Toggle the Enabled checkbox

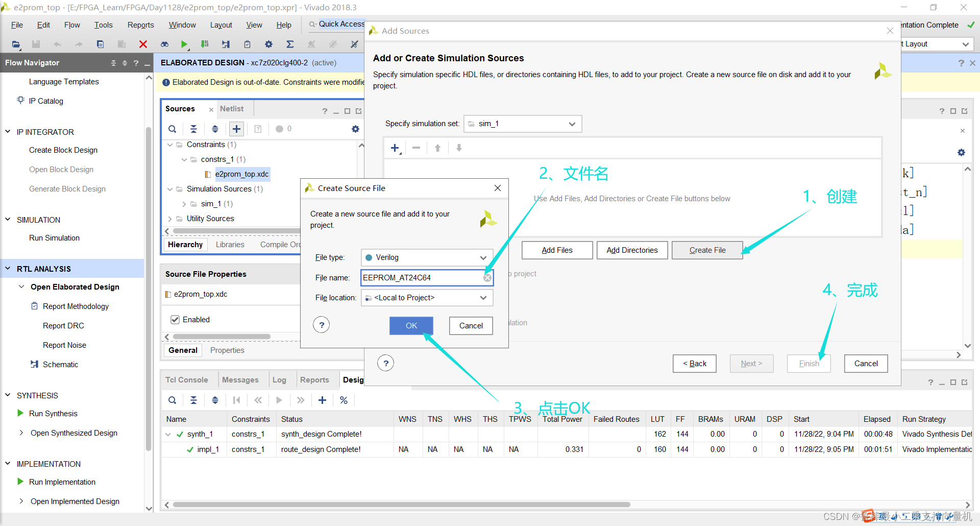pyautogui.click(x=175, y=320)
